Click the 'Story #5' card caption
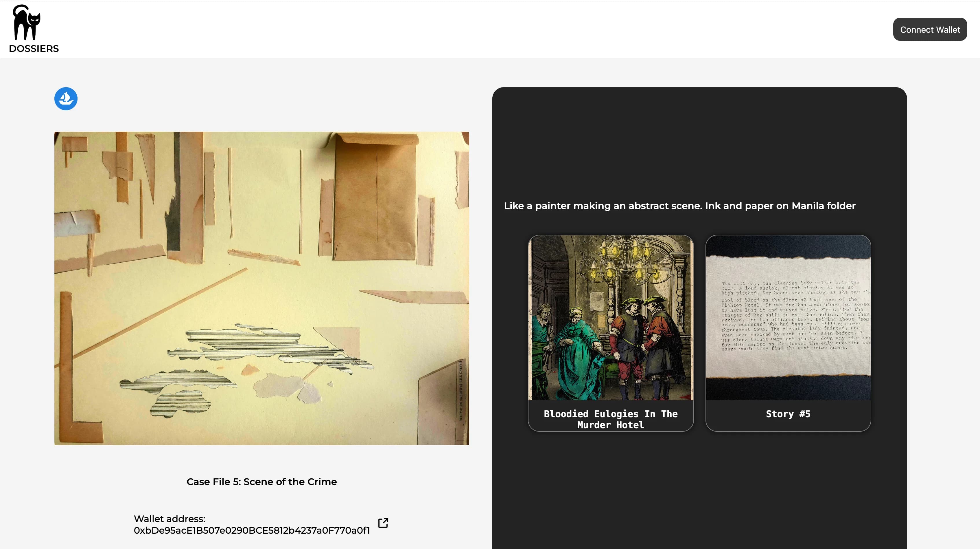The height and width of the screenshot is (549, 980). click(x=788, y=414)
